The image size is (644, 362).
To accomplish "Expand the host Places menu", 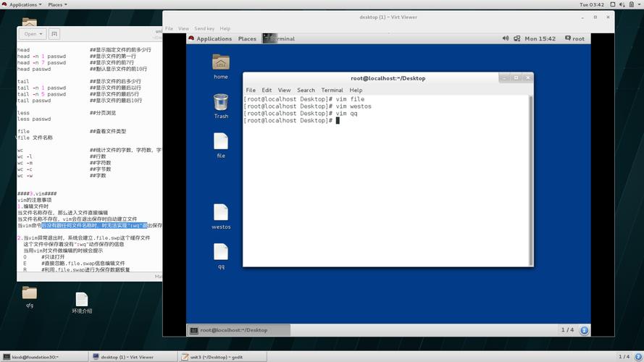I will tap(57, 4).
